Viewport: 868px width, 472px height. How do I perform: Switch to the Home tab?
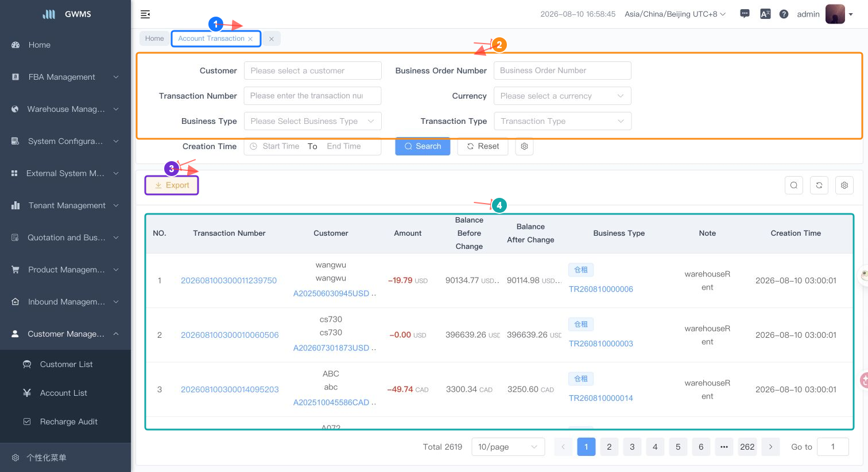(154, 38)
